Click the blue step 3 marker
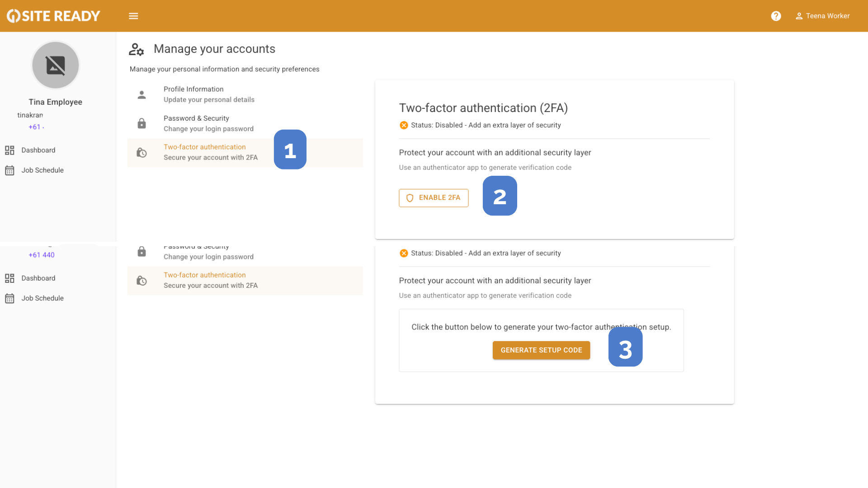868x488 pixels. [x=625, y=347]
